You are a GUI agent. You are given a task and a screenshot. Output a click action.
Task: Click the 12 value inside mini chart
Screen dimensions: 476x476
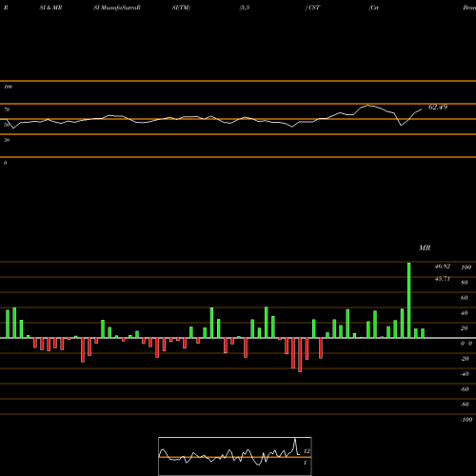(x=307, y=451)
